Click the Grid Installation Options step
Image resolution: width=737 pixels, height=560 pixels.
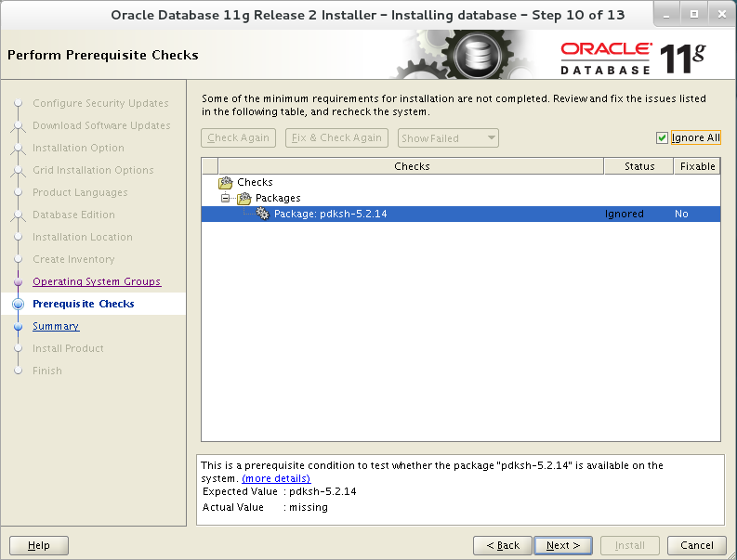click(x=93, y=170)
